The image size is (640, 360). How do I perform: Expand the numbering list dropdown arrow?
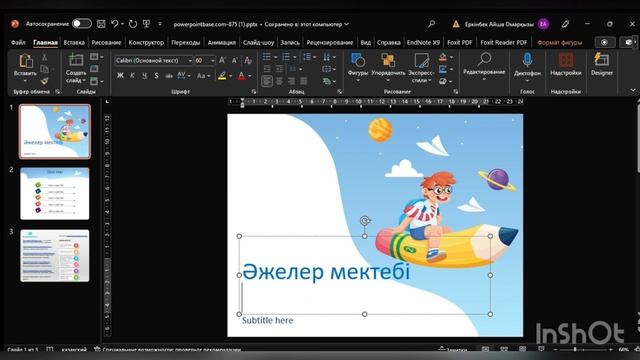295,57
